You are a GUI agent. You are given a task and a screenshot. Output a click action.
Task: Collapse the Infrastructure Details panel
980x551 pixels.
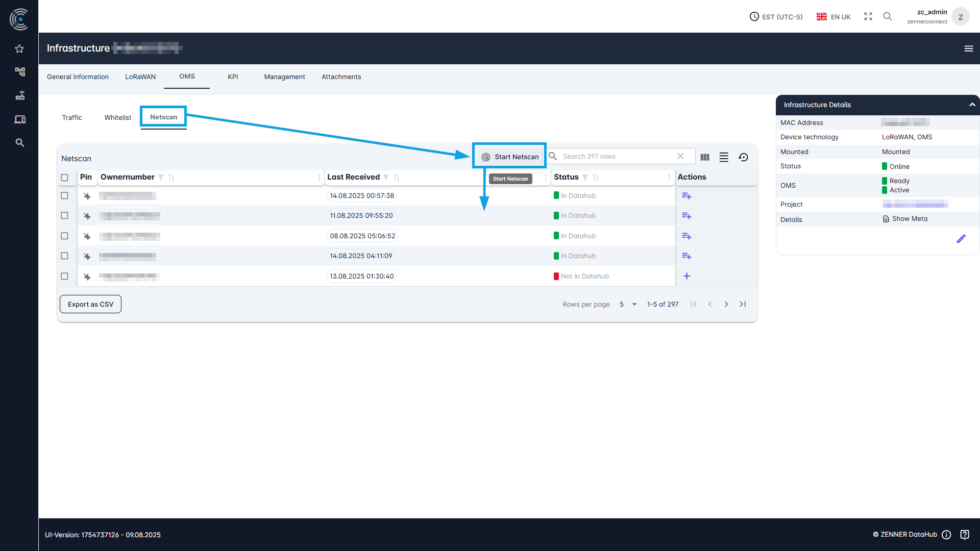(972, 105)
